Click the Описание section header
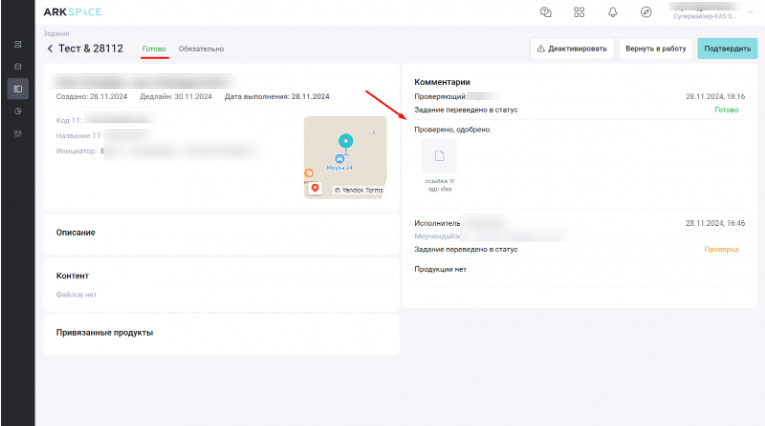The width and height of the screenshot is (765, 426). [76, 232]
